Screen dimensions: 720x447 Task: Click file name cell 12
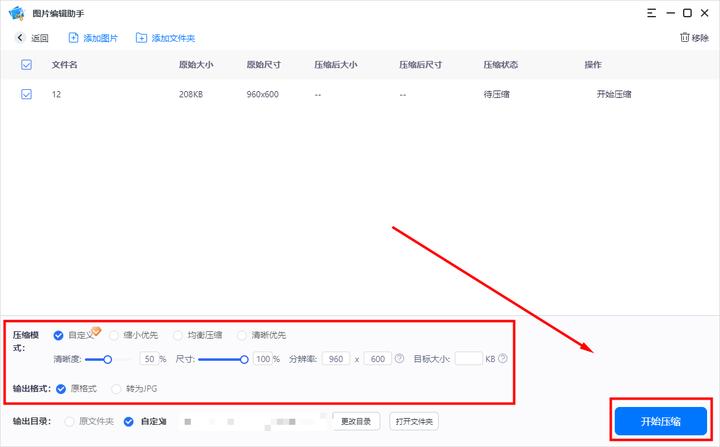[56, 94]
